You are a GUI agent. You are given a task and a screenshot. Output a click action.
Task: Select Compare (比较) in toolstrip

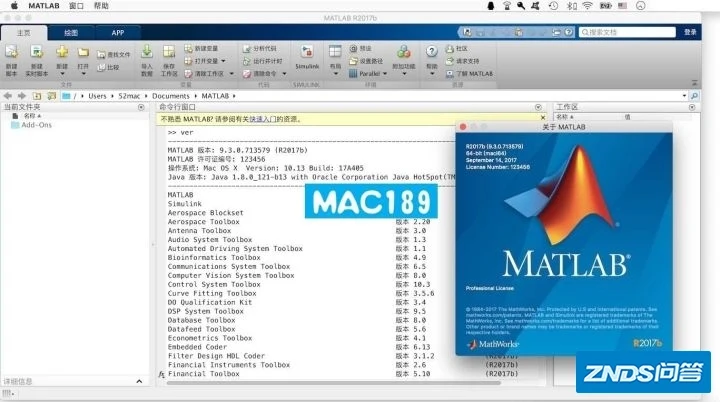[x=108, y=68]
